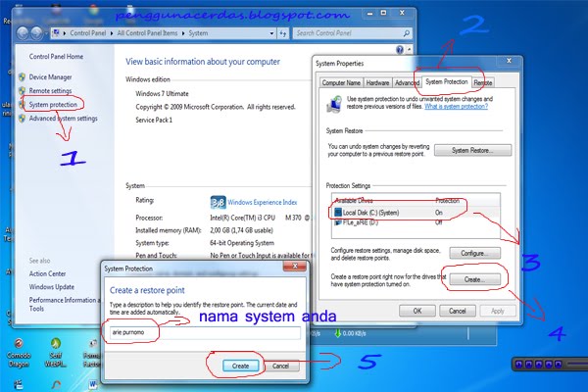Click Local Disk (C:) drive icon
The height and width of the screenshot is (392, 588).
tap(338, 213)
